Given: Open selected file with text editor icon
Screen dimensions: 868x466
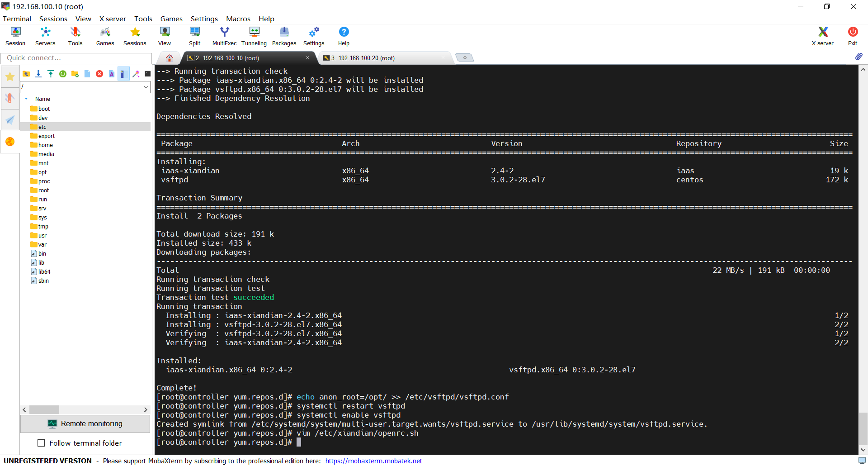Looking at the screenshot, I should [112, 74].
